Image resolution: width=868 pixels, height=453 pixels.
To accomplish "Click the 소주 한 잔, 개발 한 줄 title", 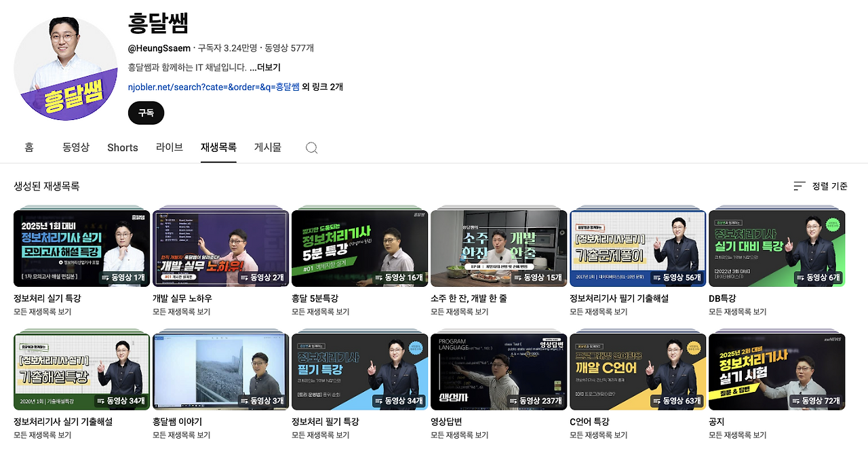I will (x=469, y=298).
